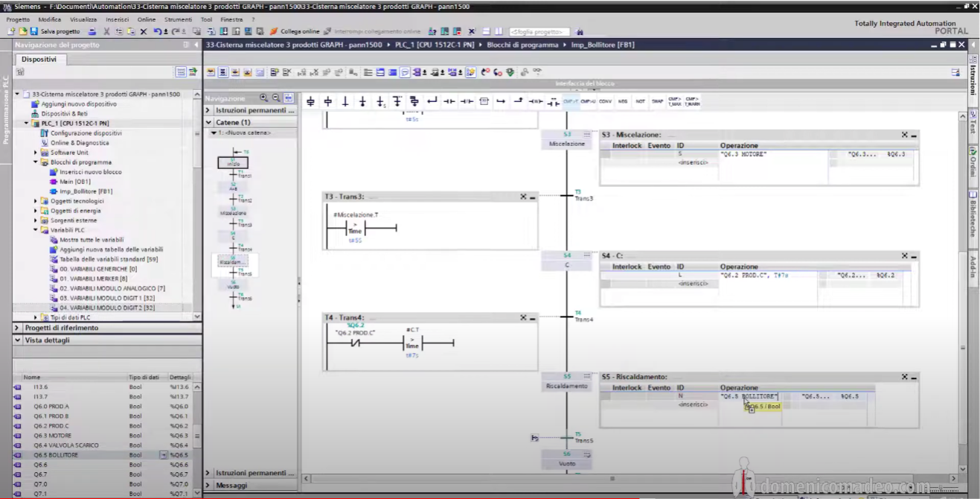Expand Sorgenti esterne node
Image resolution: width=980 pixels, height=499 pixels.
36,220
